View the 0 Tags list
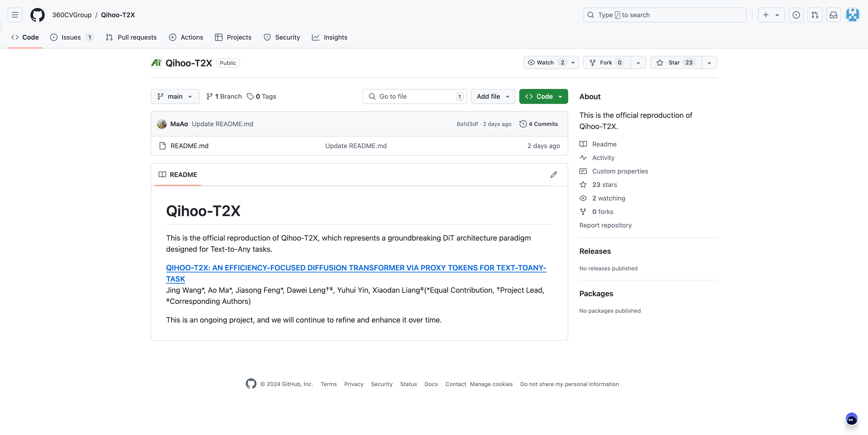Image resolution: width=868 pixels, height=435 pixels. point(261,96)
